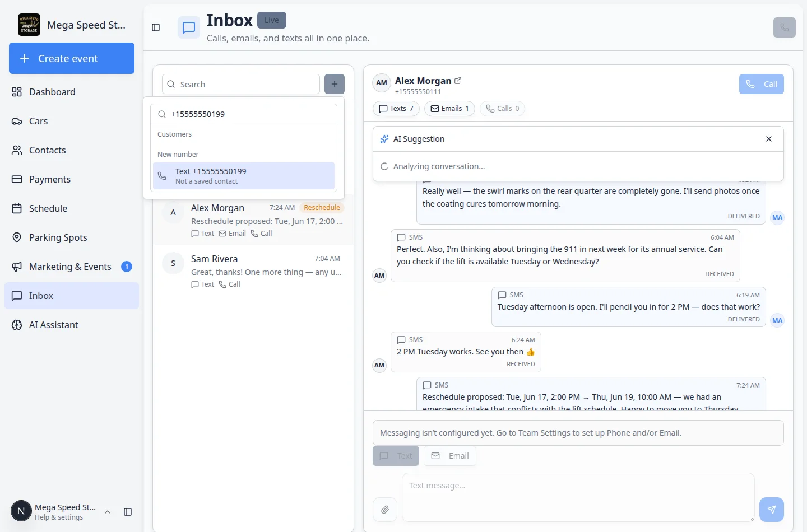807x532 pixels.
Task: Filter by Emails 1 tab
Action: tap(449, 109)
